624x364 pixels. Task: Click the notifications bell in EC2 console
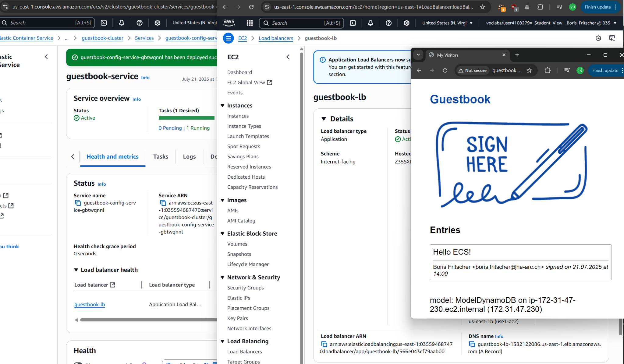point(370,23)
